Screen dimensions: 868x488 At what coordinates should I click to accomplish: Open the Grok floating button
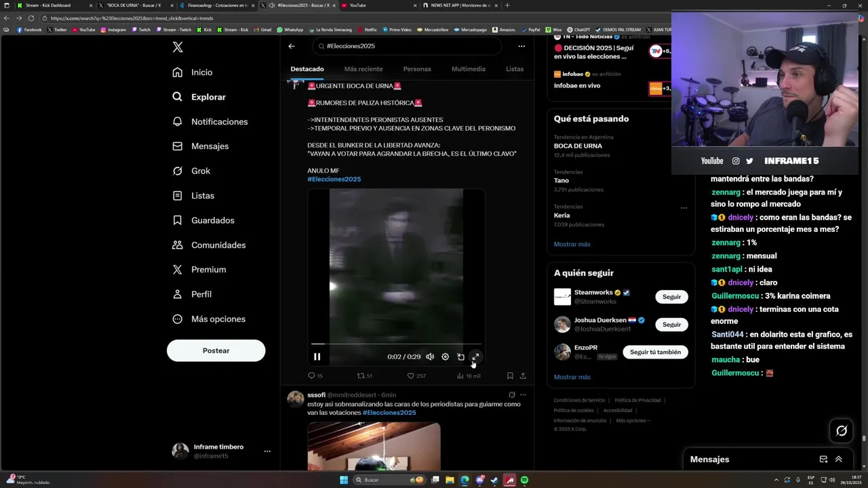[842, 430]
